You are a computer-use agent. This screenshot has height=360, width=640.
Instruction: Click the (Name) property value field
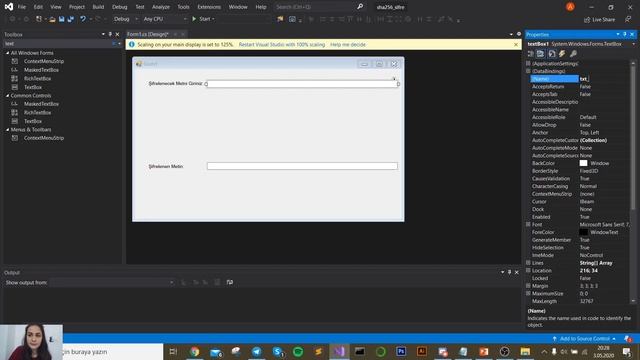click(x=604, y=79)
